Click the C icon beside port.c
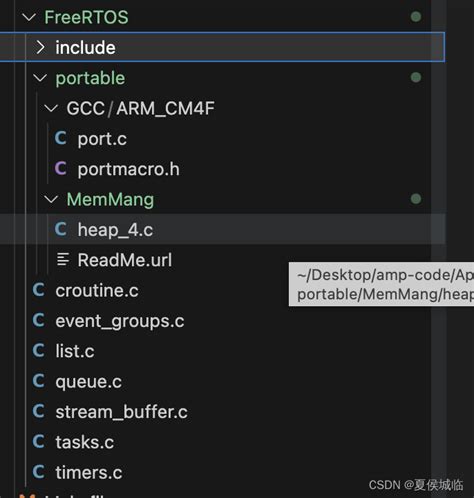 point(61,138)
